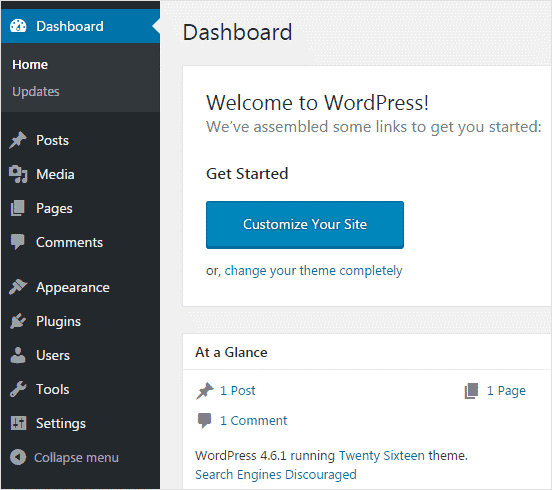Collapse the admin sidebar menu text
552x490 pixels.
tap(76, 458)
